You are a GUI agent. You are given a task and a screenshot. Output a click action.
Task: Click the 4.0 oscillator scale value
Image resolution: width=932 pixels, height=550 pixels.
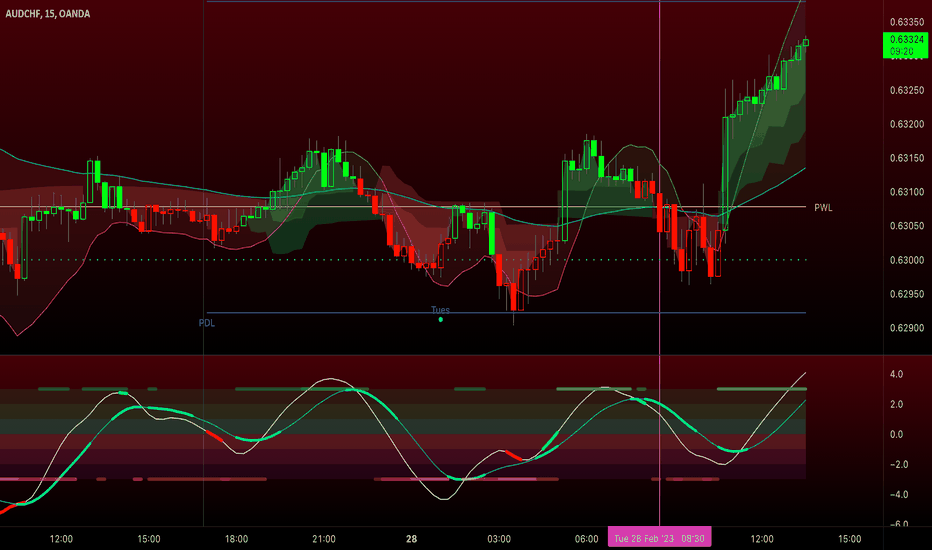(x=896, y=375)
